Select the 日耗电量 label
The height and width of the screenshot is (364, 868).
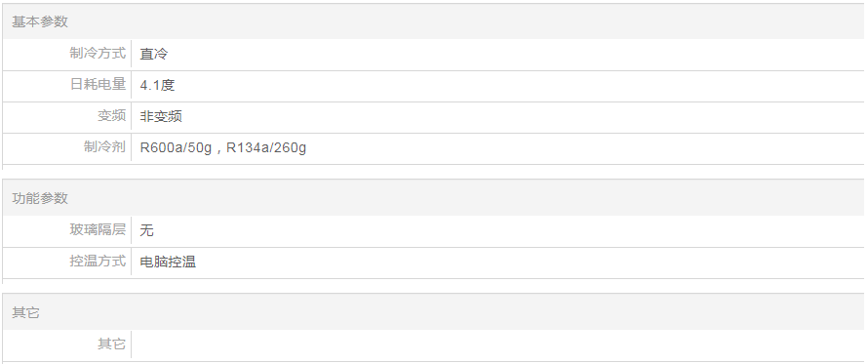pos(98,84)
